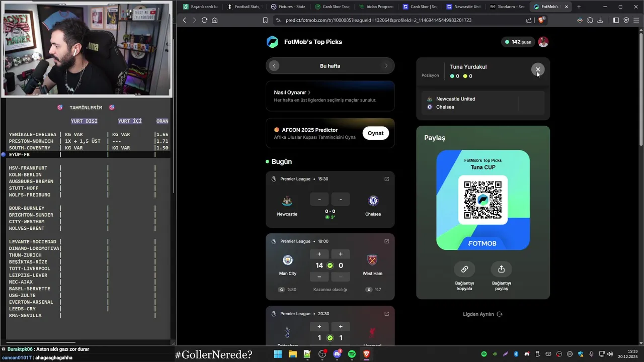
Task: Switch to Newcastle Unit browser tab
Action: pyautogui.click(x=463, y=7)
